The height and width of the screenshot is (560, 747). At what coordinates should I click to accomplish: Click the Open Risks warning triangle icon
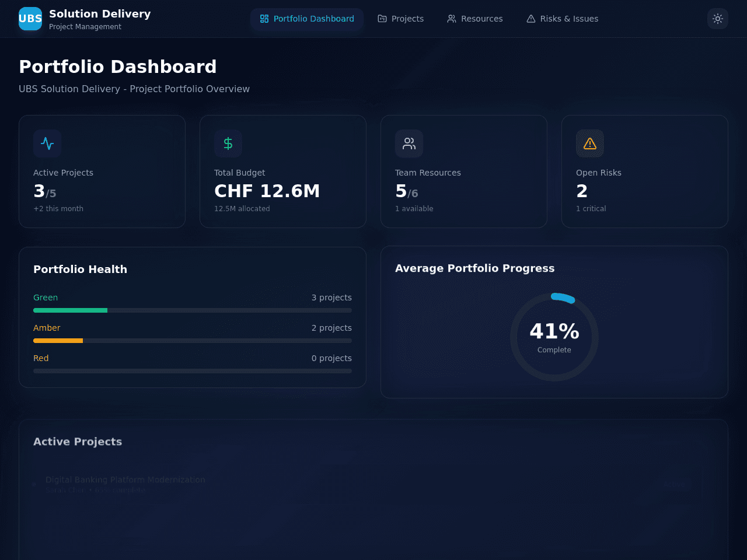[590, 143]
